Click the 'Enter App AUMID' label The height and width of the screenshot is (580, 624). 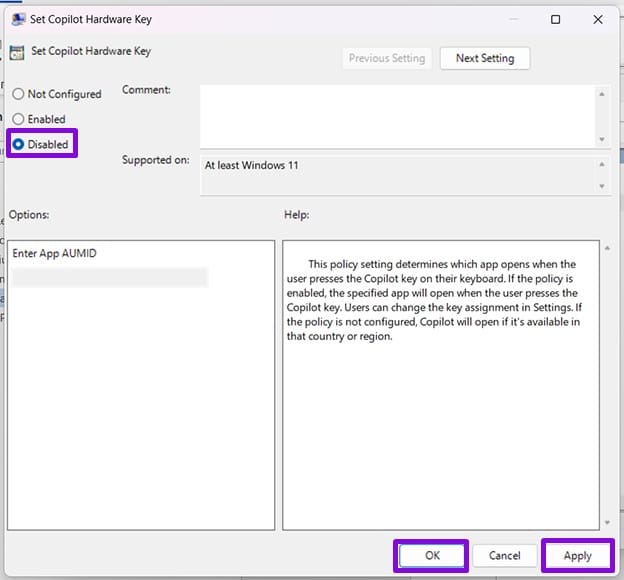click(55, 254)
